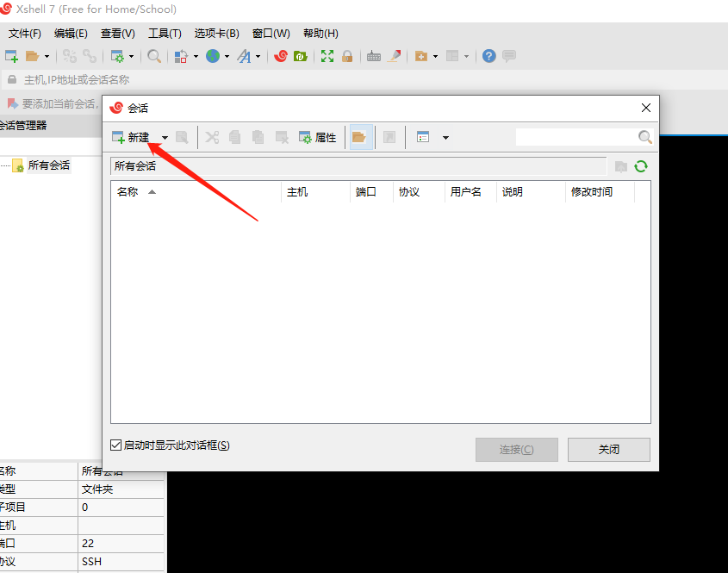Expand the globe encoding dropdown arrow

(227, 57)
